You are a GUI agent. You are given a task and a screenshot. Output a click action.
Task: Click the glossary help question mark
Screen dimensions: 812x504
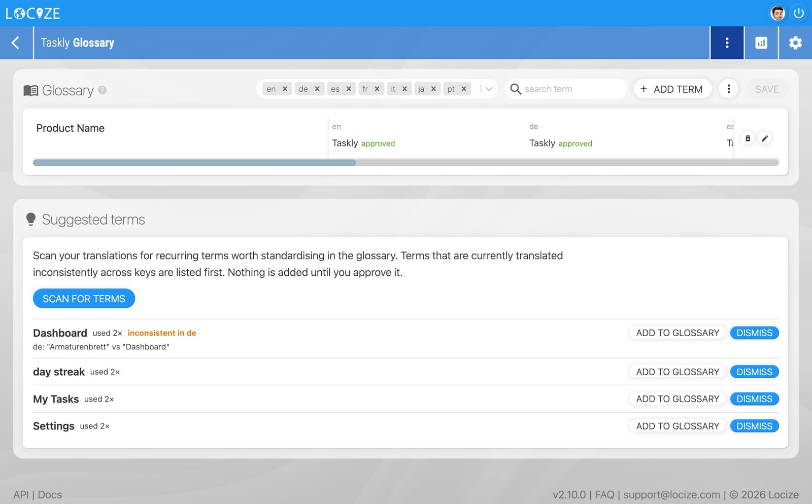103,90
